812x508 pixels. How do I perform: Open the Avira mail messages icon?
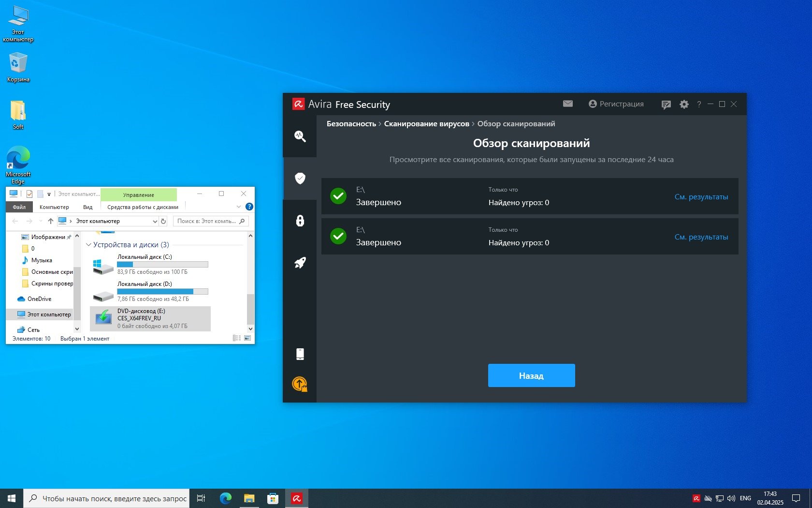click(567, 104)
